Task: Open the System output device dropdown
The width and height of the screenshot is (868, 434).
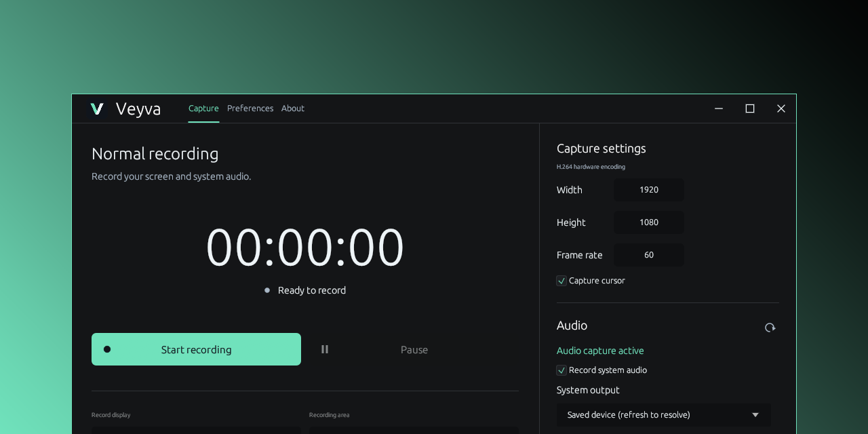Action: click(664, 415)
